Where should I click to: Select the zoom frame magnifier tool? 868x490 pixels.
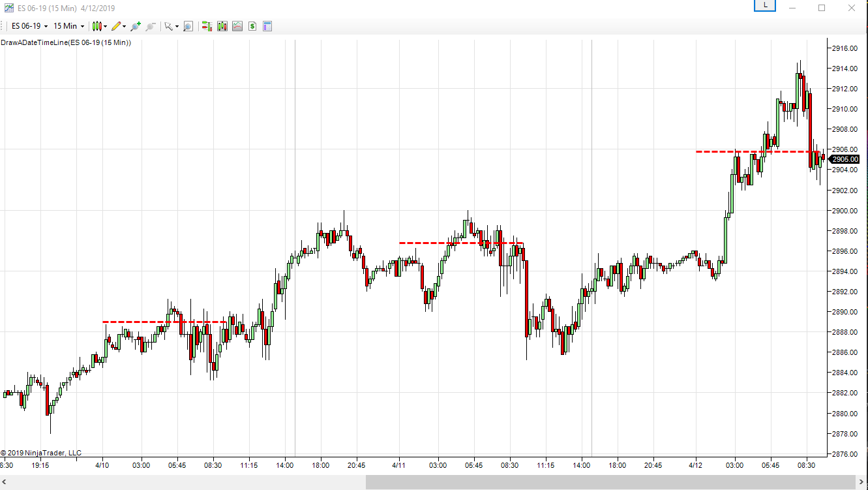pos(188,26)
